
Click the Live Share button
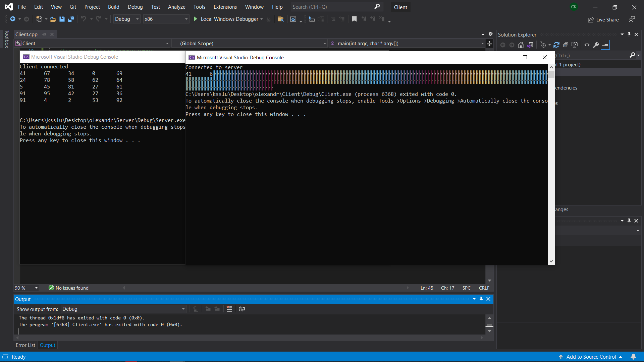pyautogui.click(x=603, y=20)
